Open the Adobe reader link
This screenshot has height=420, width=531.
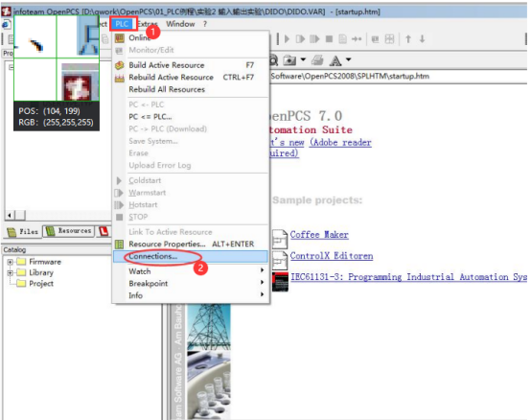coord(340,142)
